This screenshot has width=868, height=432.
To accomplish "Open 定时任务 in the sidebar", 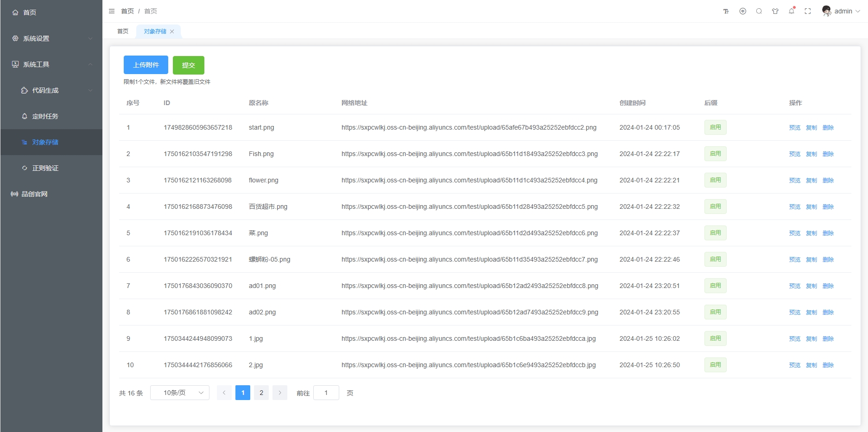I will point(45,116).
